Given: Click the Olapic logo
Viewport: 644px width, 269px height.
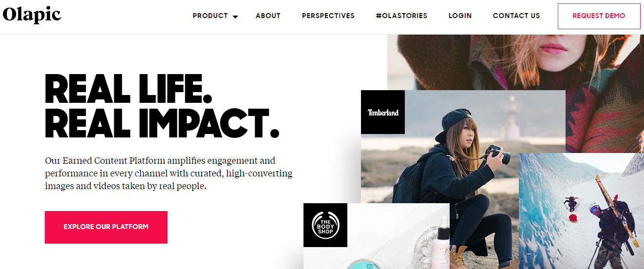Looking at the screenshot, I should tap(32, 15).
